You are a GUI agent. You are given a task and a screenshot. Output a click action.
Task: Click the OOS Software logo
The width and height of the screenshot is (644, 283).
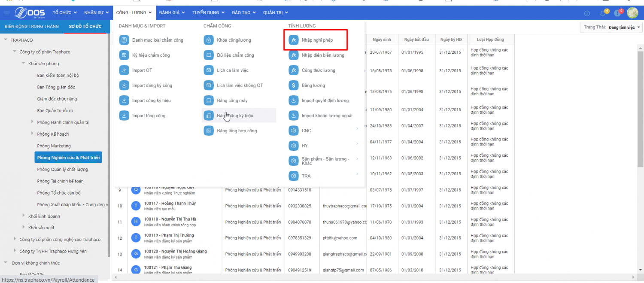tap(30, 12)
